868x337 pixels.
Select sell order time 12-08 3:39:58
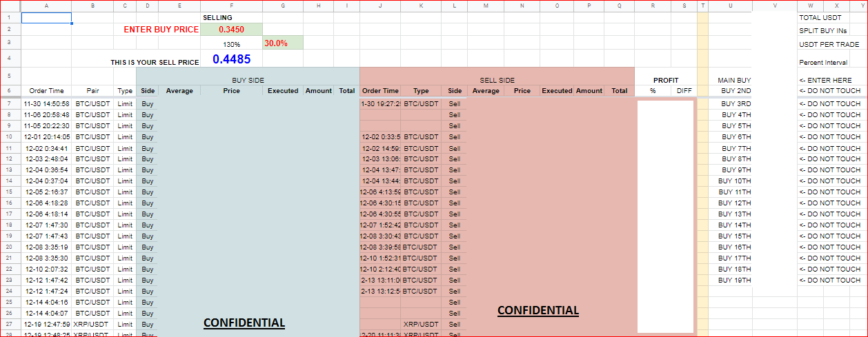click(x=380, y=247)
